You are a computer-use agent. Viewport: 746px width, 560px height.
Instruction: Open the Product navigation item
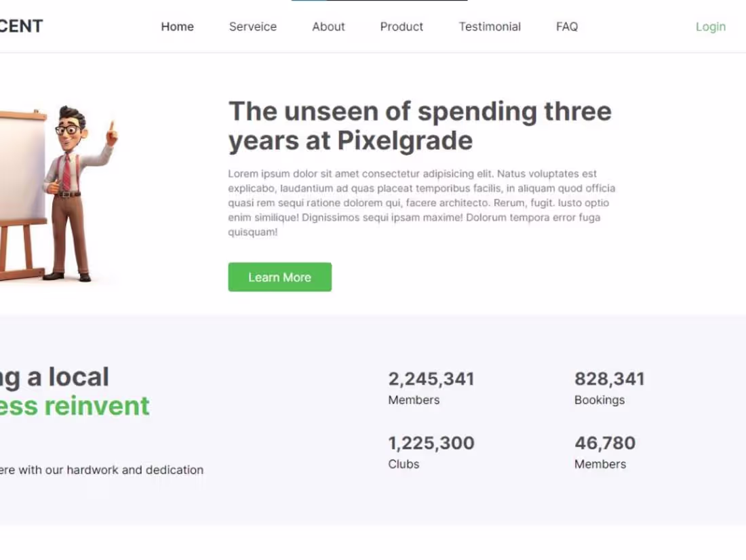click(x=401, y=27)
